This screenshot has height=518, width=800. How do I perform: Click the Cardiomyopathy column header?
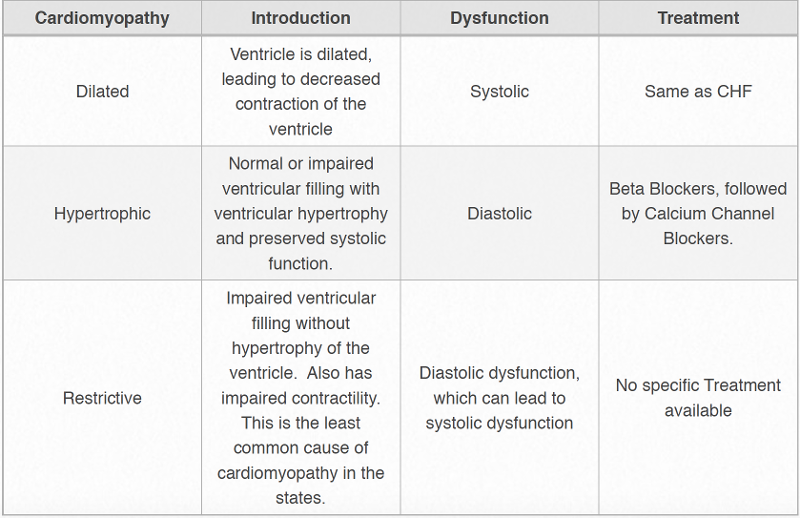click(102, 18)
